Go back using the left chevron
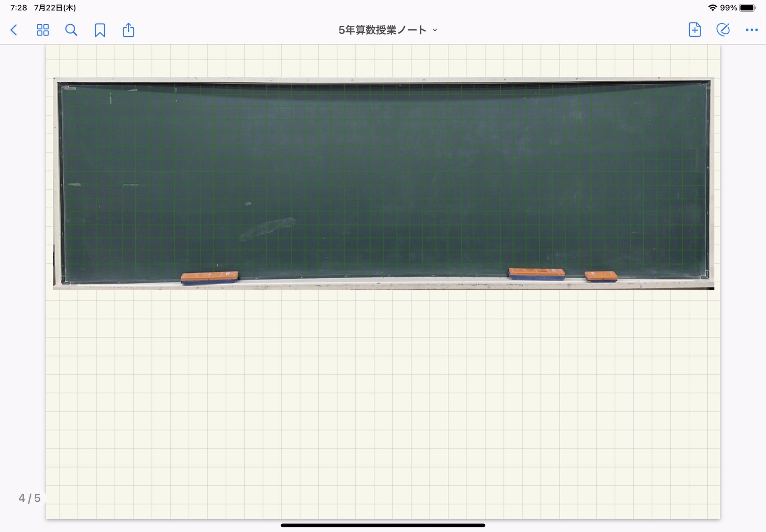The image size is (766, 532). (x=14, y=30)
